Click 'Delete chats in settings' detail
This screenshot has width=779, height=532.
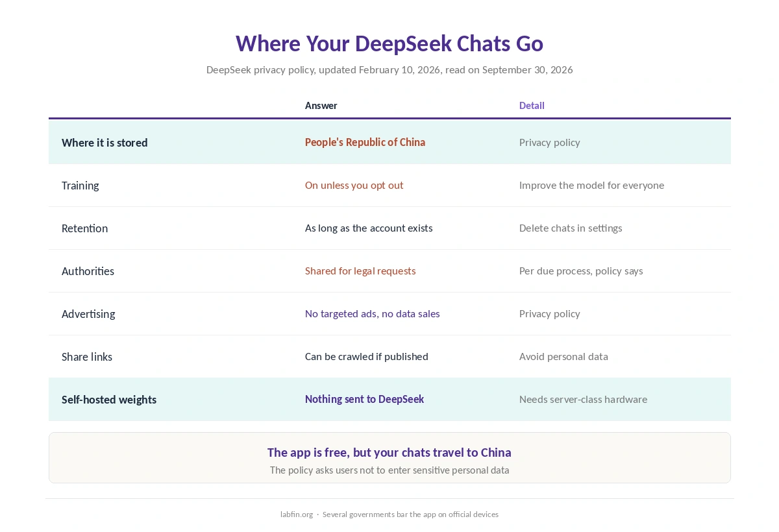coord(571,228)
